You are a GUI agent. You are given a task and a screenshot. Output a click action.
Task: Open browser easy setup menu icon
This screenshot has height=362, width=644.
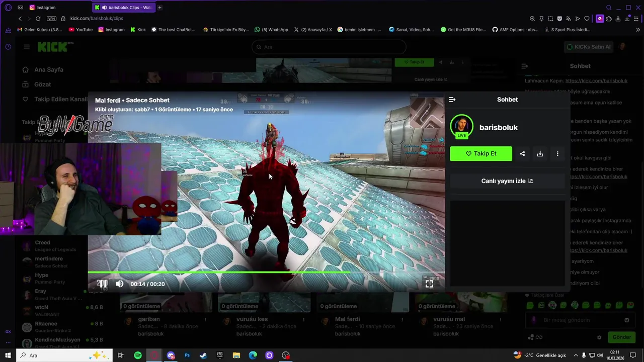pos(636,19)
